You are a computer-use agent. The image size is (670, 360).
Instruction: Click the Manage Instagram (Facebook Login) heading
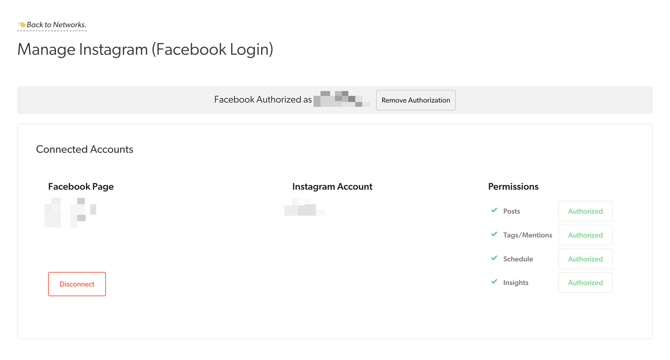coord(145,50)
